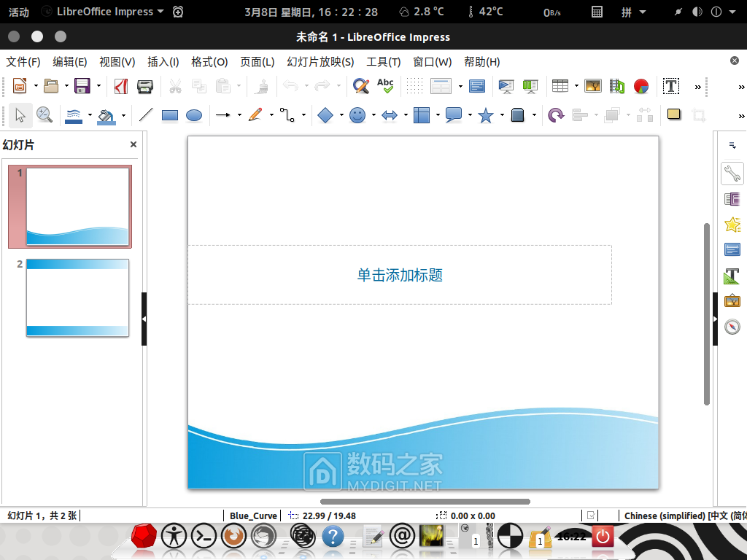Export directly as PDF icon
This screenshot has width=747, height=560.
[121, 86]
